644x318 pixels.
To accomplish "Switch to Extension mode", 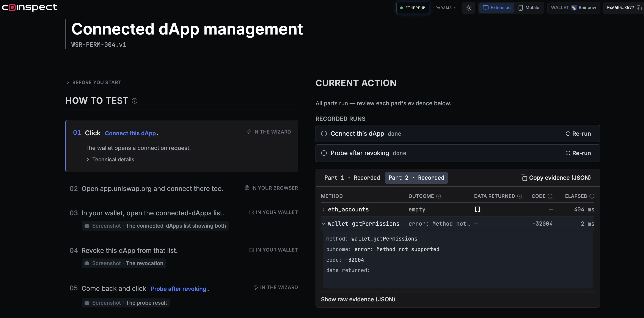I will coord(496,8).
